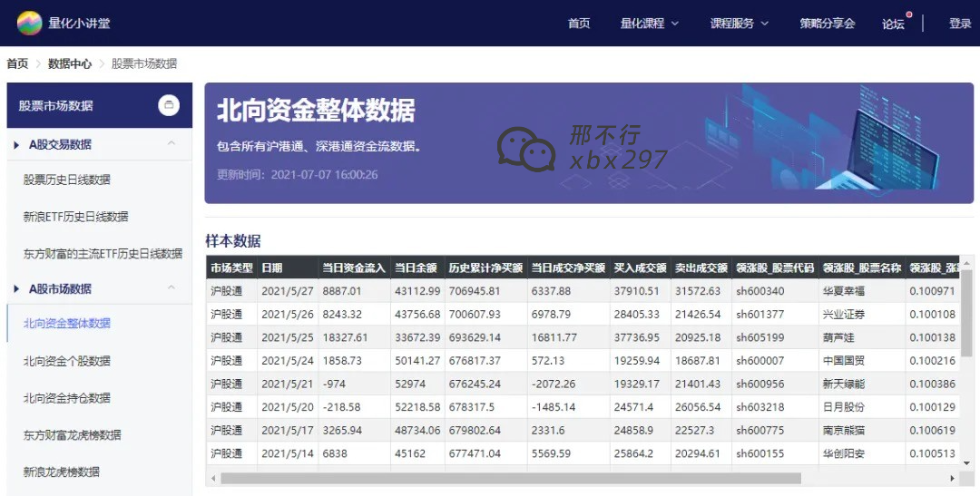Viewport: 980px width, 496px height.
Task: Open 策略分享会 in top navigation
Action: (x=828, y=23)
